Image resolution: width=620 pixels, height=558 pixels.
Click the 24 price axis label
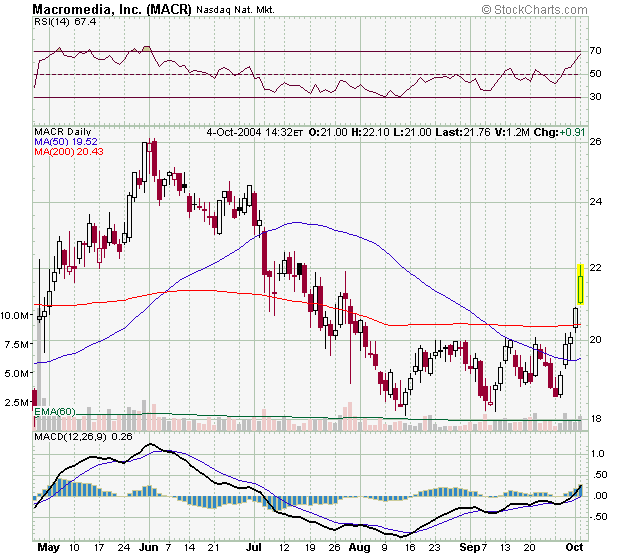595,202
